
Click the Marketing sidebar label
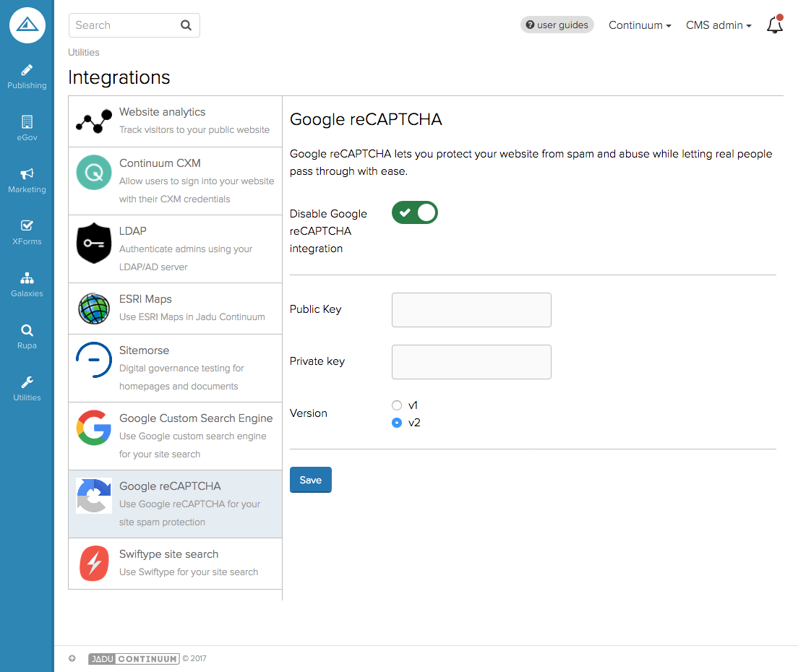point(27,189)
